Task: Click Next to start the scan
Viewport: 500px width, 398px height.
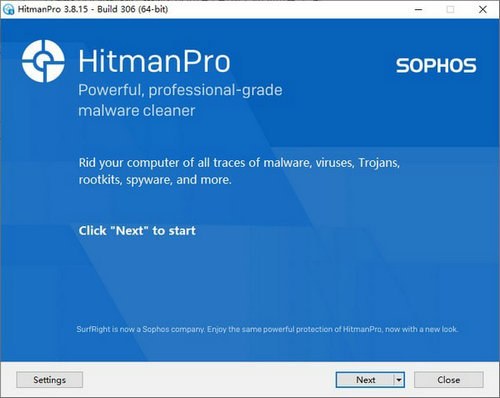Action: tap(365, 380)
